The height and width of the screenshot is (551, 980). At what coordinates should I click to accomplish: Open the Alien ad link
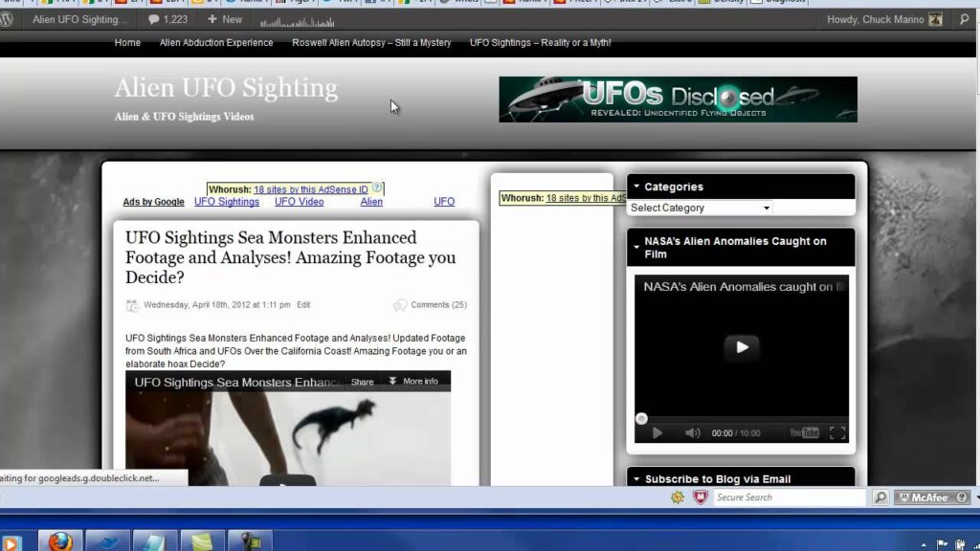point(371,202)
